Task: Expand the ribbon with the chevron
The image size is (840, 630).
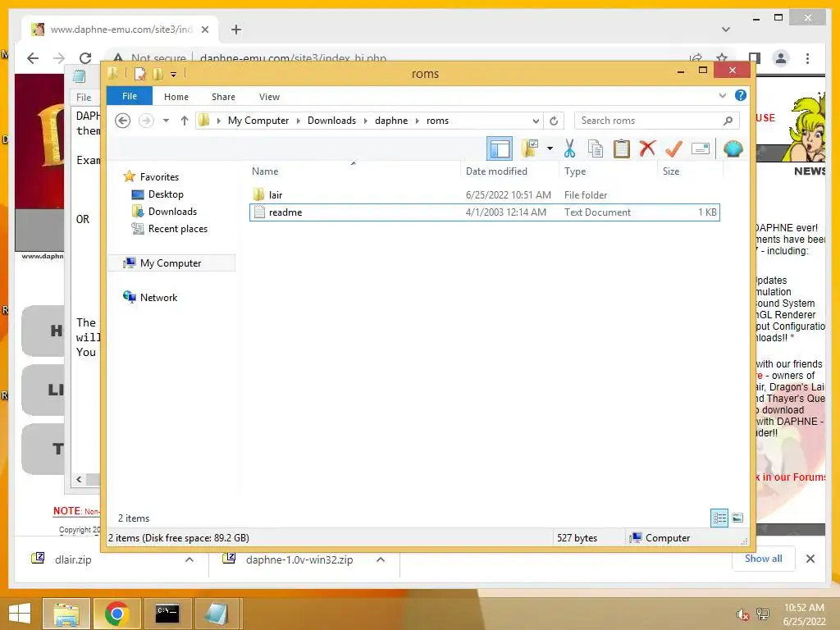Action: (722, 95)
